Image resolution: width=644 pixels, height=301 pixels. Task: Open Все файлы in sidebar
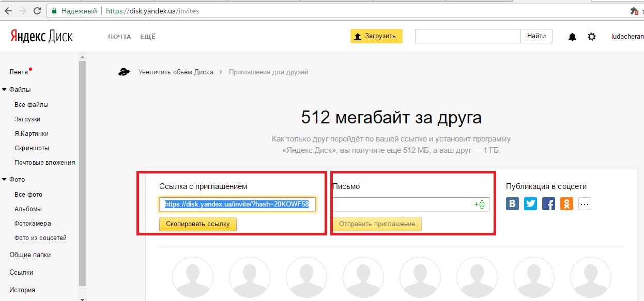pos(32,105)
